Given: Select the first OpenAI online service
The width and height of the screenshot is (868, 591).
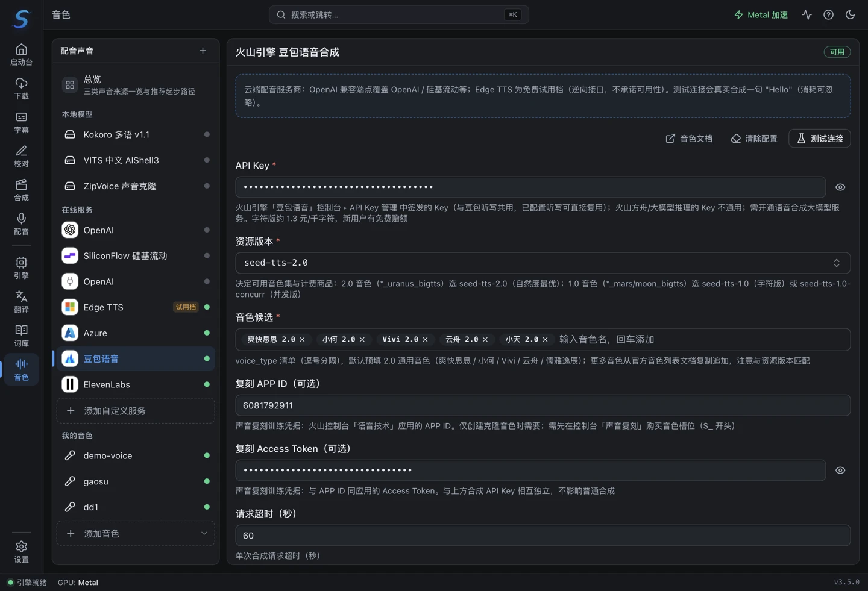Looking at the screenshot, I should coord(136,230).
